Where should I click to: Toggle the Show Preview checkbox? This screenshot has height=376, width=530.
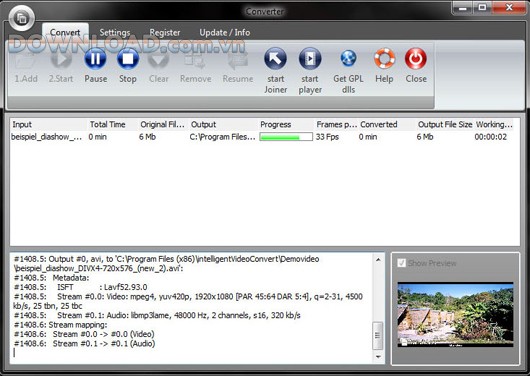point(402,263)
